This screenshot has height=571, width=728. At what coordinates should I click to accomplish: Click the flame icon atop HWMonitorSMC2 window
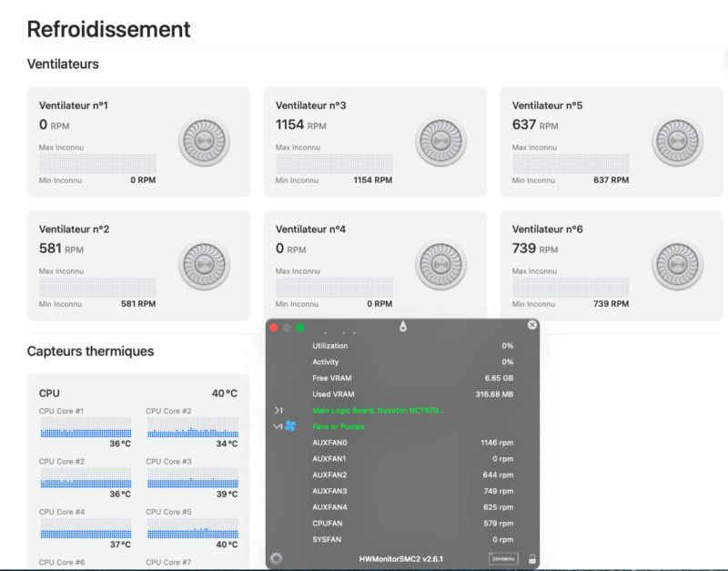[x=403, y=326]
